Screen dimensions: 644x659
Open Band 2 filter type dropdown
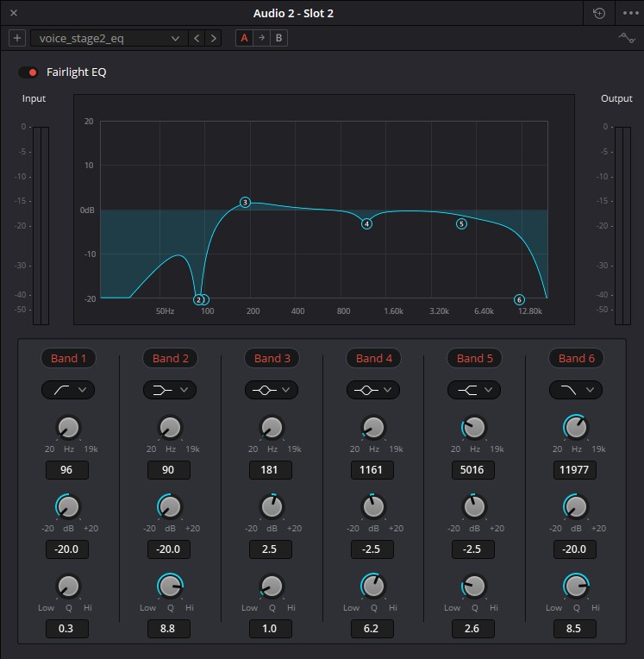tap(170, 390)
